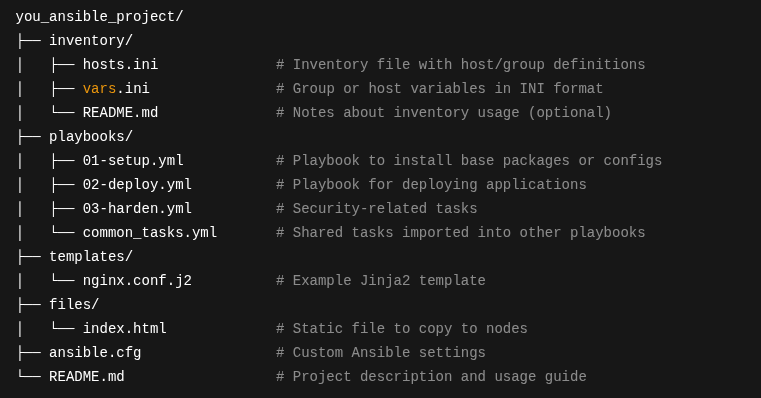Image resolution: width=761 pixels, height=398 pixels.
Task: Select the files/ directory entry
Action: tap(74, 304)
